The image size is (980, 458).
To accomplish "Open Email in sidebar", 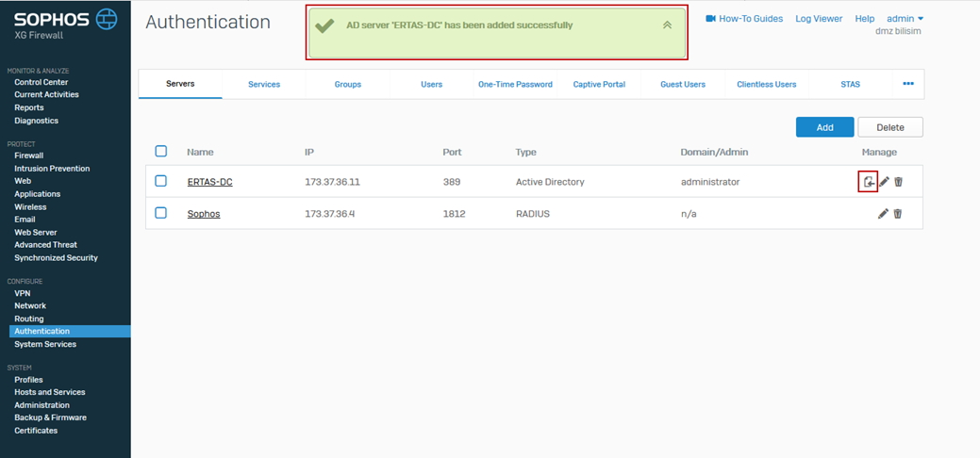I will 25,220.
